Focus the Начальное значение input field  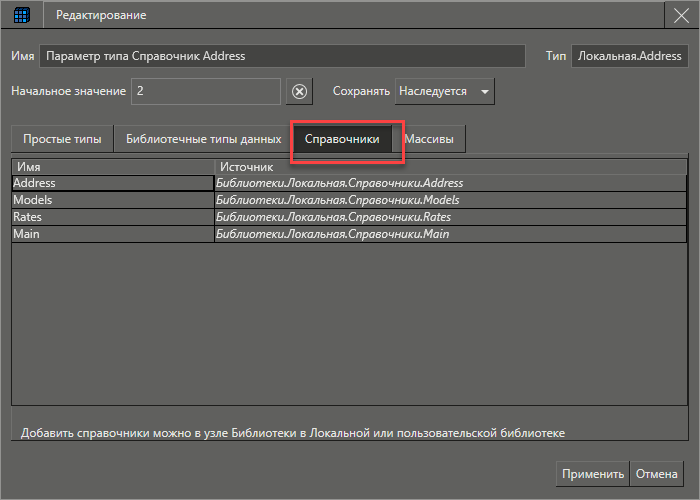206,91
